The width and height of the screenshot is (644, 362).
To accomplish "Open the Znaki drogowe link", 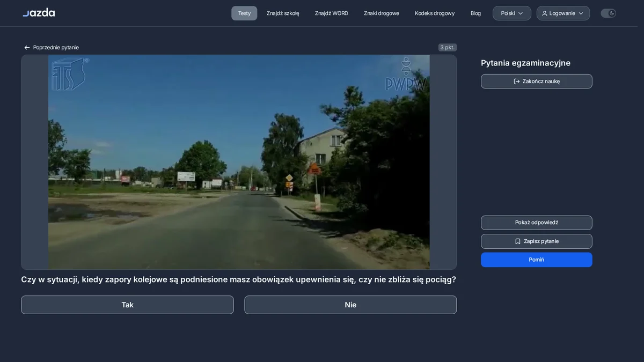I will 382,13.
